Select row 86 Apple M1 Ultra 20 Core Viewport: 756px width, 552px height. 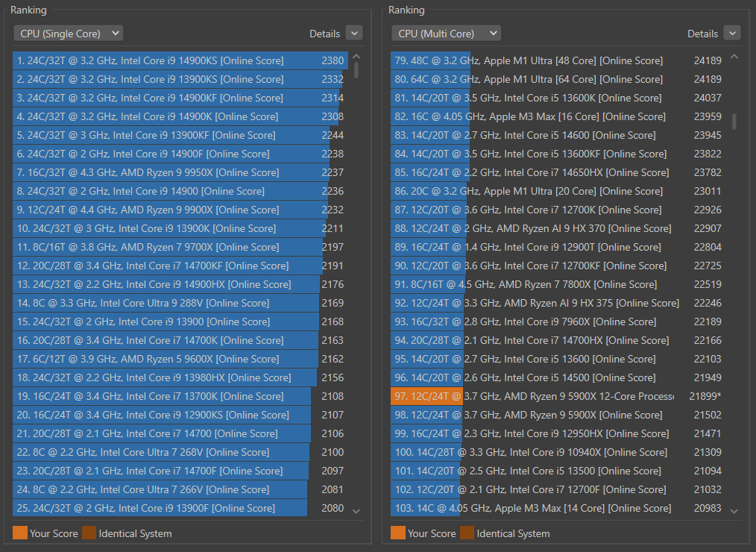pos(558,191)
